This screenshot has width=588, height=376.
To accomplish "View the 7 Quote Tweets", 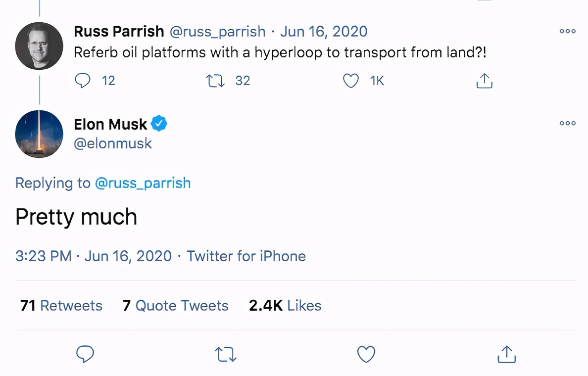I will point(175,305).
